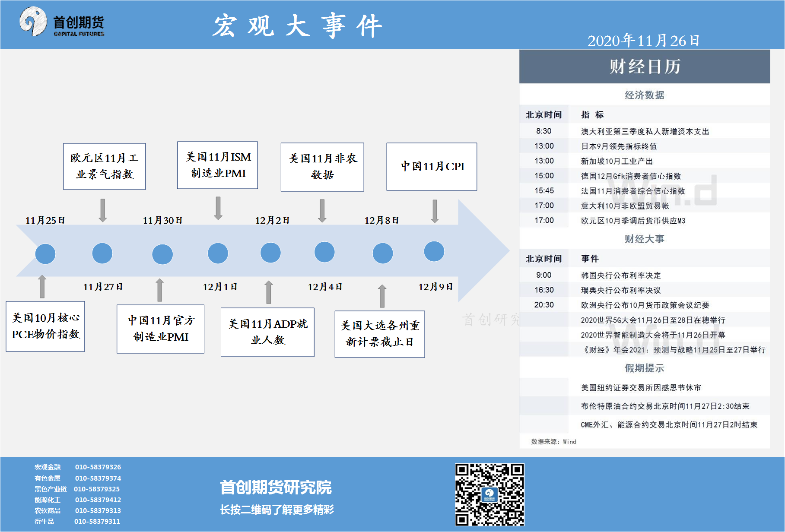This screenshot has width=785, height=532.
Task: Select the timeline dot below 12月8日
Action: [x=383, y=253]
